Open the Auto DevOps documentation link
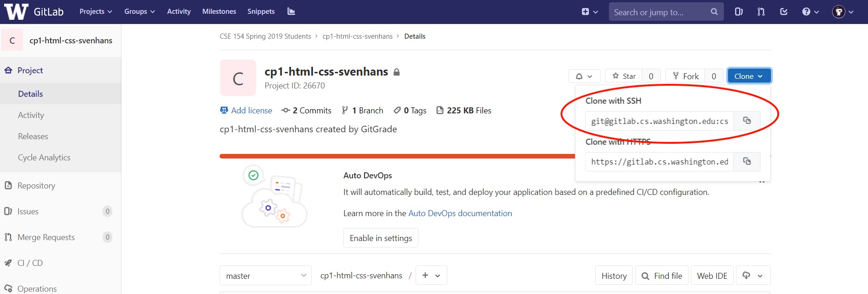The height and width of the screenshot is (294, 868). point(460,213)
